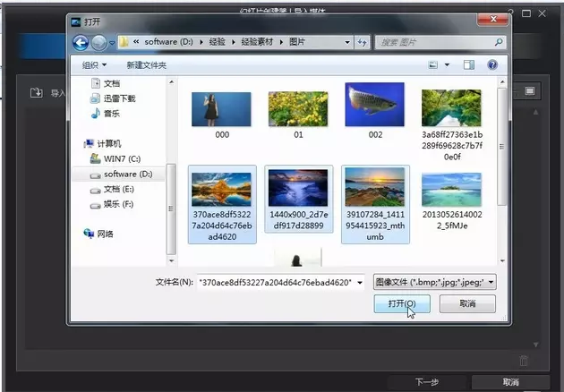
Task: Focus the search 图片 input field
Action: 440,42
